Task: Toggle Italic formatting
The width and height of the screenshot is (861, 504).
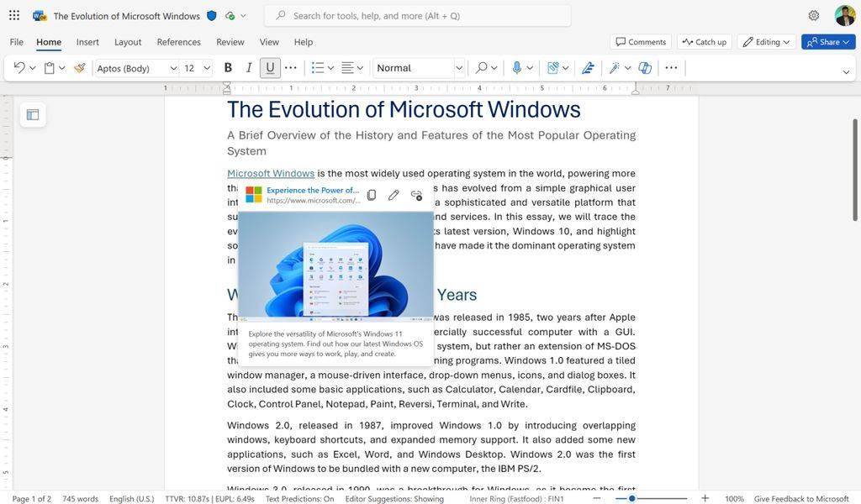Action: pyautogui.click(x=249, y=68)
